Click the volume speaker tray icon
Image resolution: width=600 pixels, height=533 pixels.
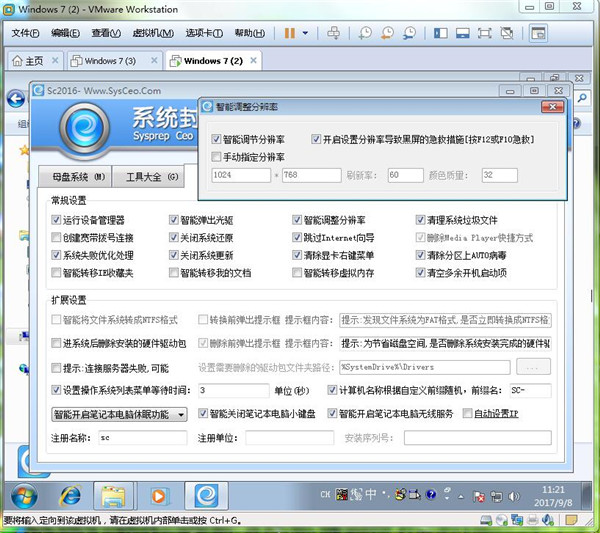coord(514,497)
